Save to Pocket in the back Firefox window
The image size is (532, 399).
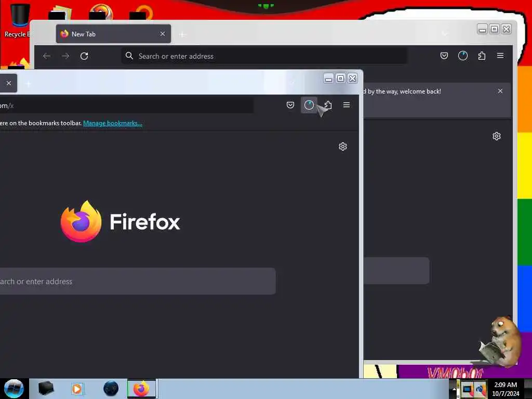444,56
